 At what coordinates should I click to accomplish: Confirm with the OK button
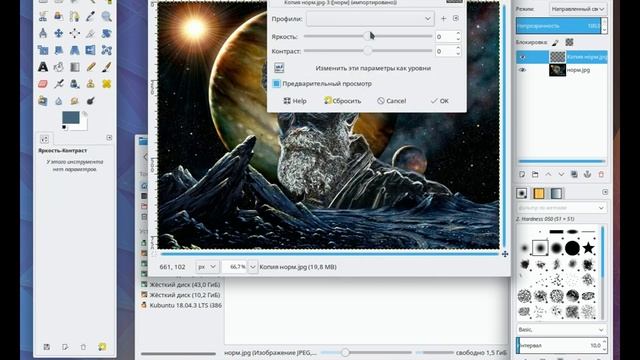[x=440, y=101]
